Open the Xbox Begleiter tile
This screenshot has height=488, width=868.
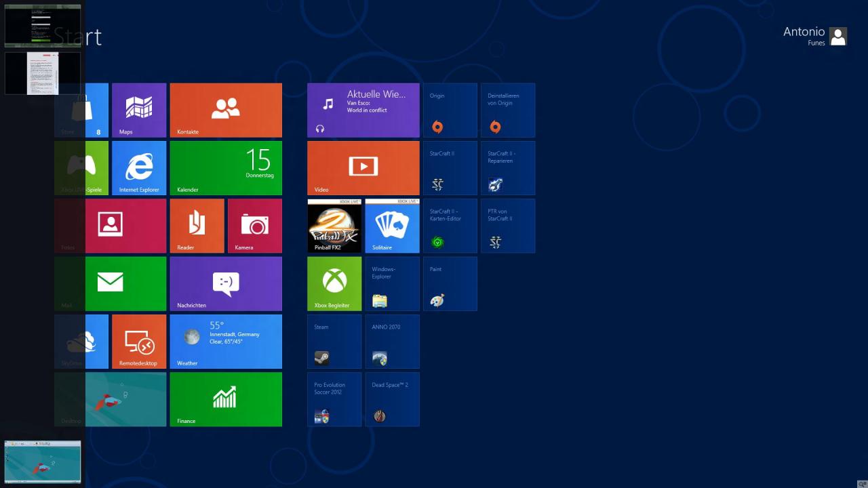click(x=334, y=283)
